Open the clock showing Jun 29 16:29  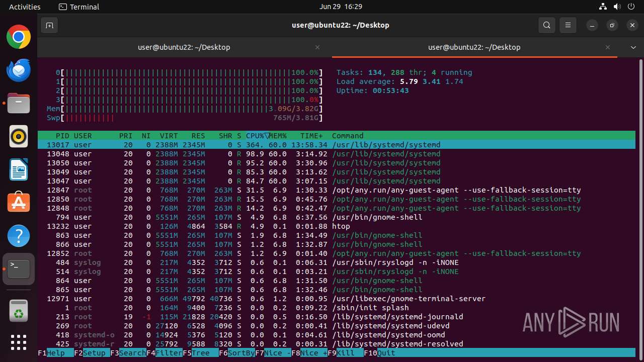pyautogui.click(x=341, y=7)
